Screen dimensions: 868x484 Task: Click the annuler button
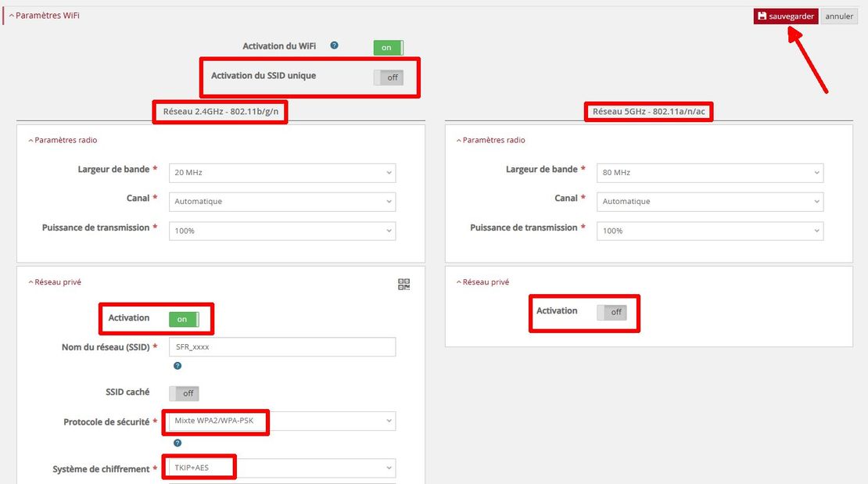click(x=839, y=16)
